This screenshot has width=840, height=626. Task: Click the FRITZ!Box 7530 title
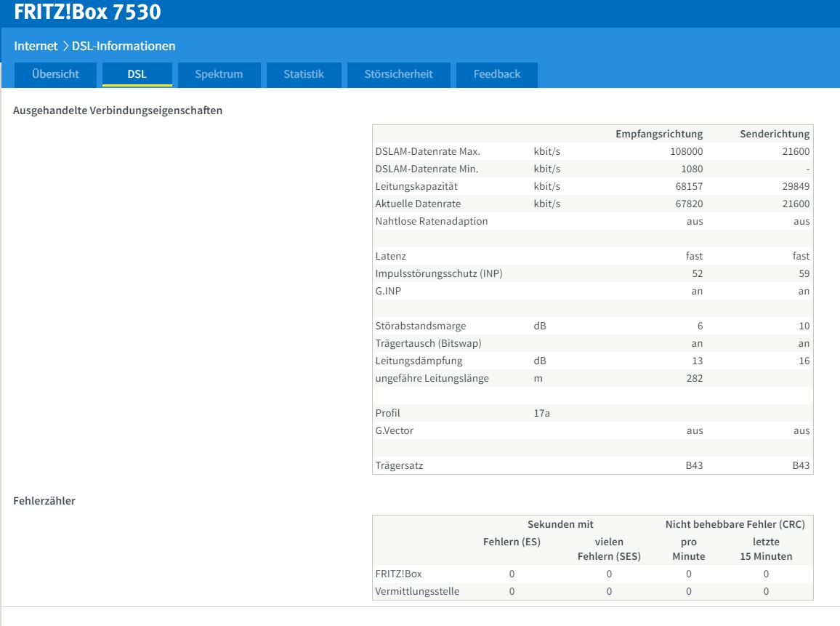(x=87, y=12)
